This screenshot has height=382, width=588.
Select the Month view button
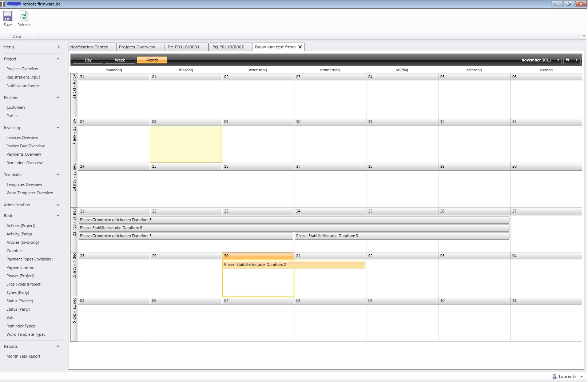(x=152, y=60)
